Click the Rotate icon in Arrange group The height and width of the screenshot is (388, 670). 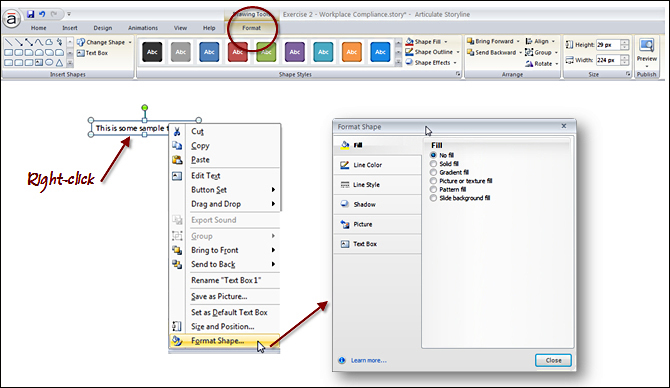(529, 64)
